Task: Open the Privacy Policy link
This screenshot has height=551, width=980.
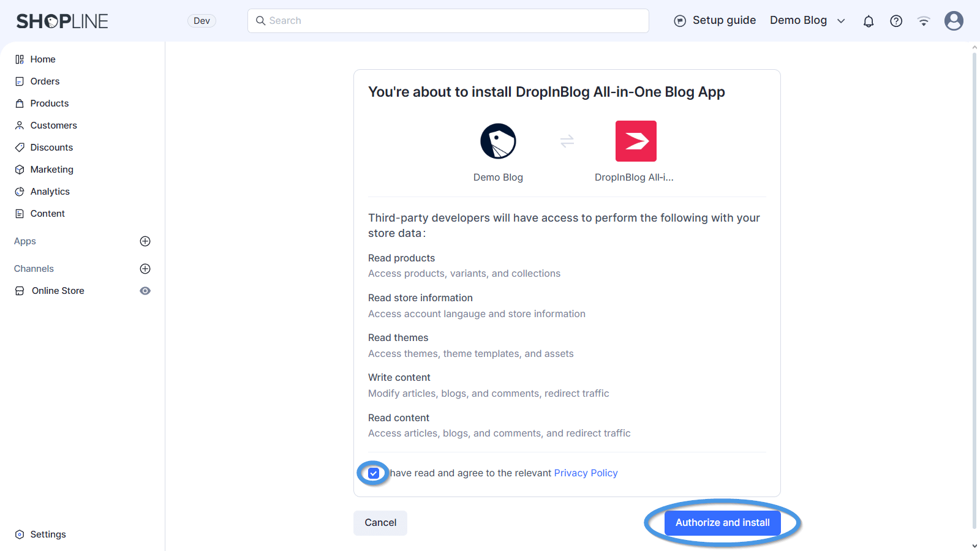Action: click(x=586, y=473)
